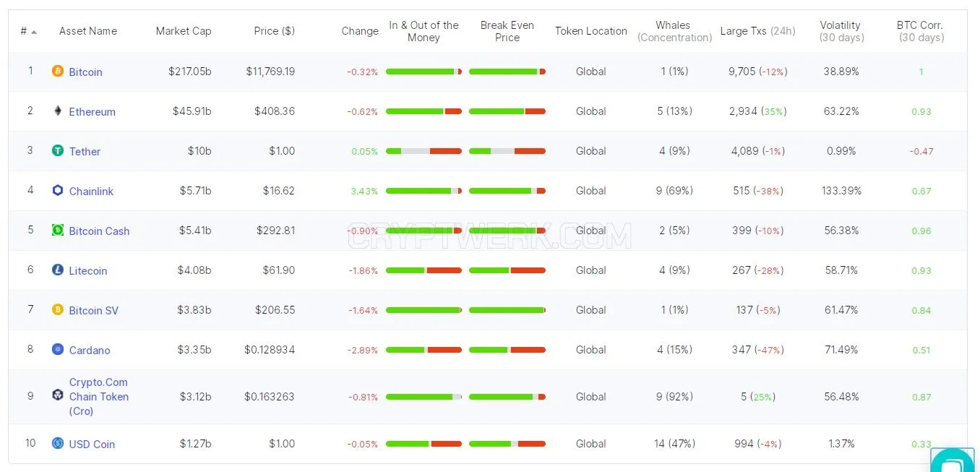The height and width of the screenshot is (472, 980).
Task: Click Litecoin's Large Txs value
Action: click(757, 270)
